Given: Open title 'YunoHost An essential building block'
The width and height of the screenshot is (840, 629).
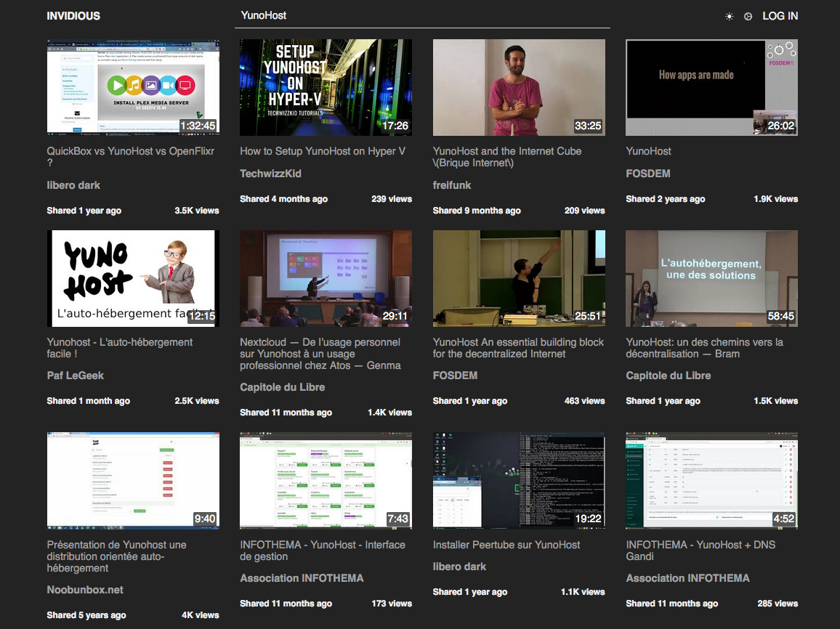Looking at the screenshot, I should click(518, 348).
